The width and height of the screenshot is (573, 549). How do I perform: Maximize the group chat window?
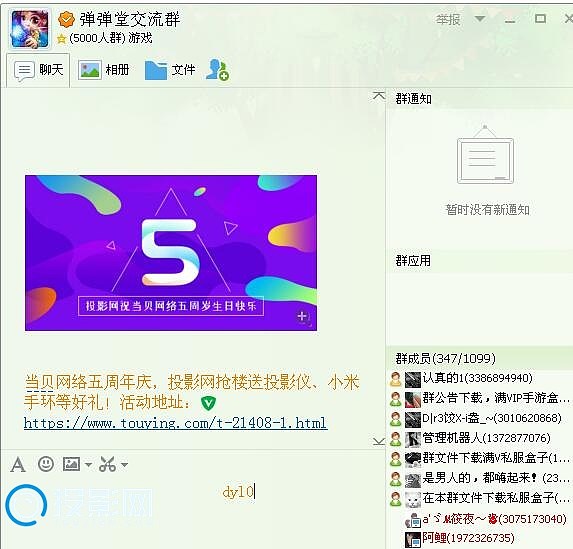click(x=540, y=19)
